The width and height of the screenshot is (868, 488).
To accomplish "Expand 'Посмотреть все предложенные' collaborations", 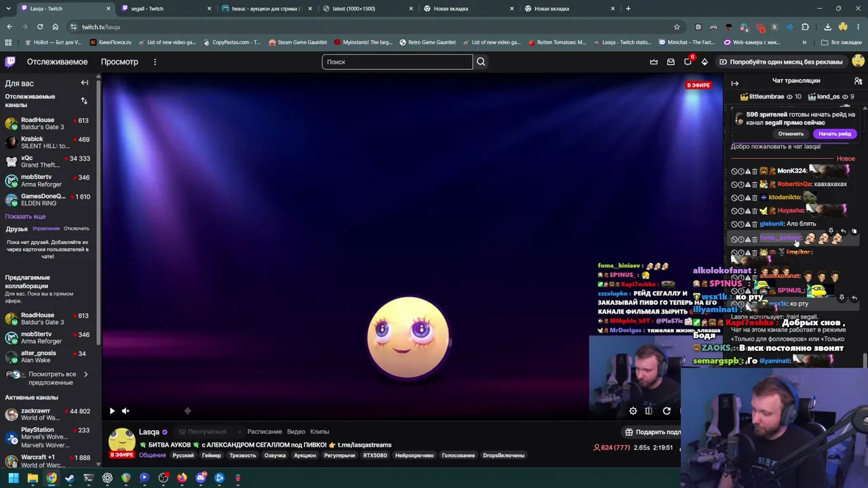I will pyautogui.click(x=52, y=378).
